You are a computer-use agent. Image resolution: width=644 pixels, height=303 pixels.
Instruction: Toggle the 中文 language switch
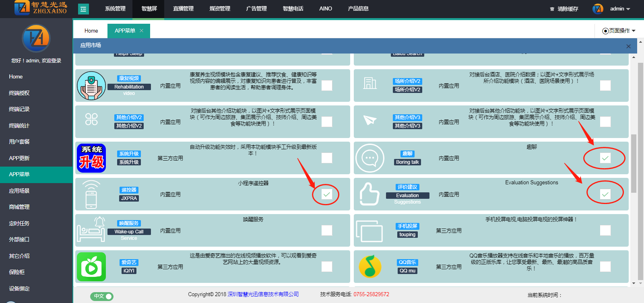click(x=102, y=297)
